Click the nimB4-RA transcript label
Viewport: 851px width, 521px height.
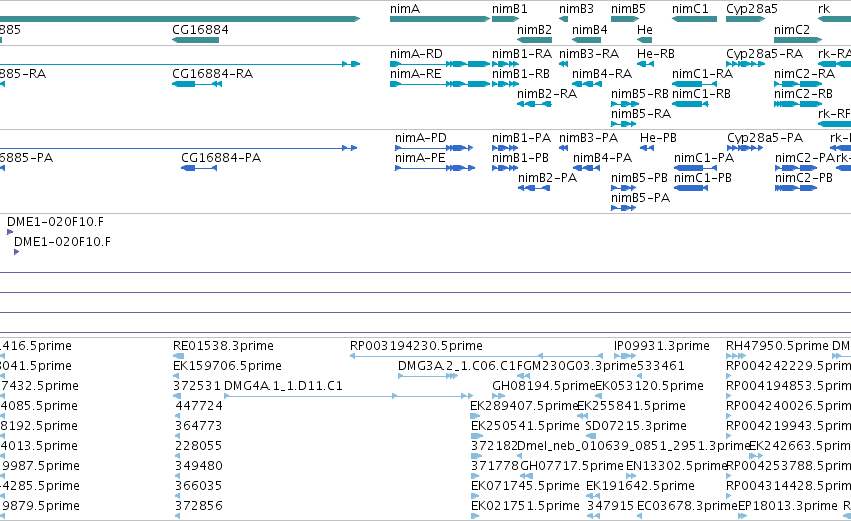[602, 74]
